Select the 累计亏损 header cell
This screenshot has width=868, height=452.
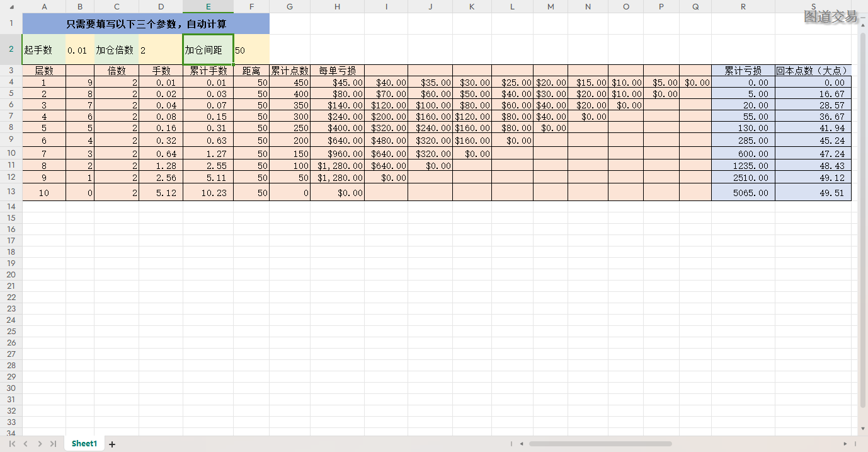point(743,71)
